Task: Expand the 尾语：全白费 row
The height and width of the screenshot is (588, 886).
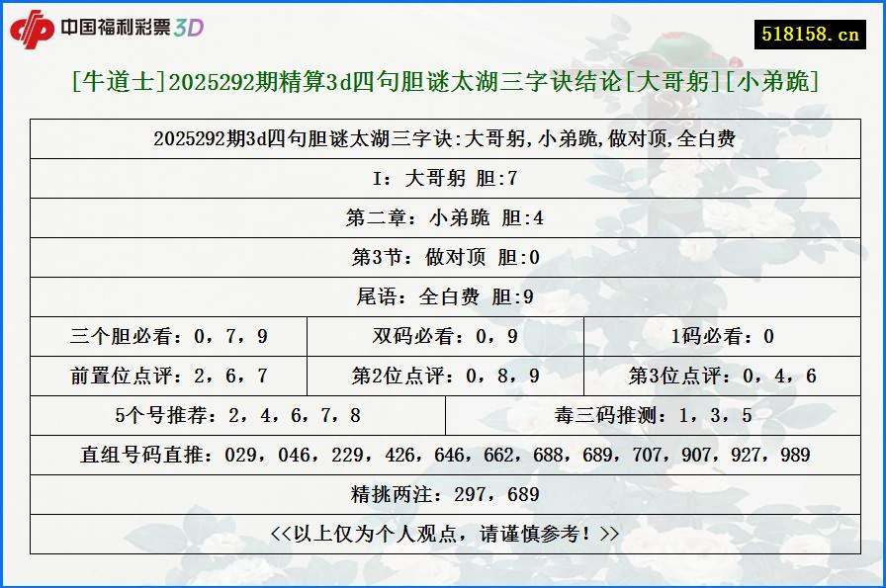Action: pos(443,296)
